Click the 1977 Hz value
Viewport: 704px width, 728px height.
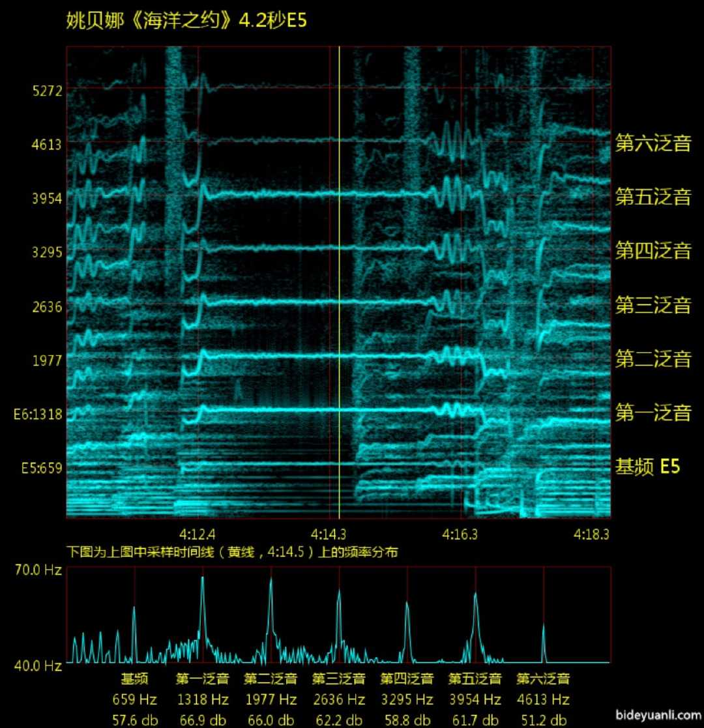(x=271, y=700)
